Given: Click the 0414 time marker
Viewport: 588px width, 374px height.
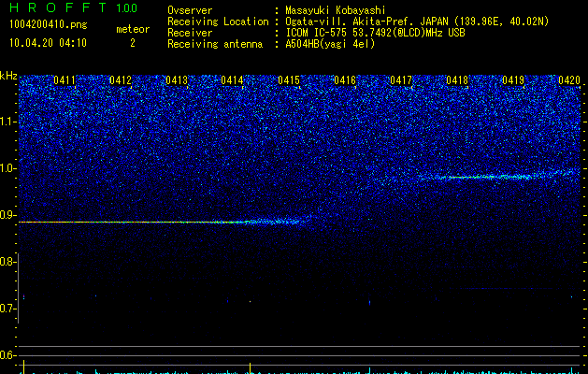Looking at the screenshot, I should pos(232,80).
